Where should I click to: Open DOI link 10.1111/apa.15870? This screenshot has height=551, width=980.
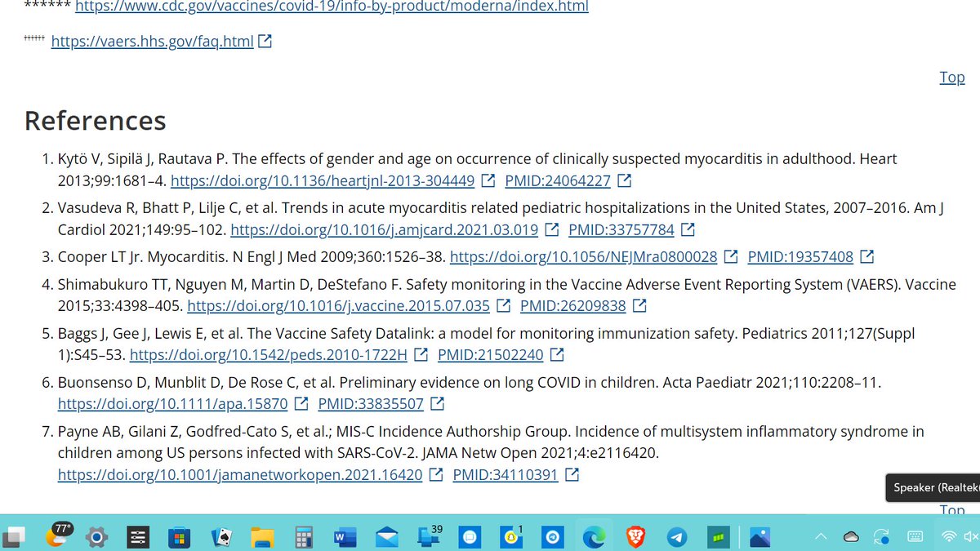point(173,403)
